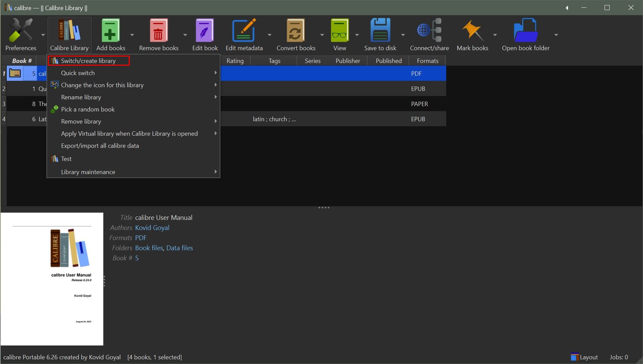
Task: Expand the Preferences dropdown arrow
Action: point(43,35)
